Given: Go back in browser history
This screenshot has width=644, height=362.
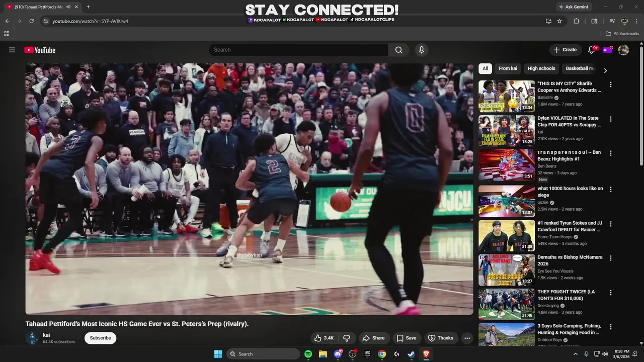Looking at the screenshot, I should [x=7, y=21].
